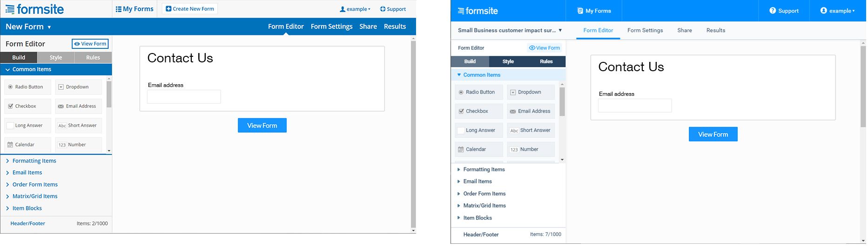Select Calendar item in old-style palette
868x248 pixels.
click(27, 145)
